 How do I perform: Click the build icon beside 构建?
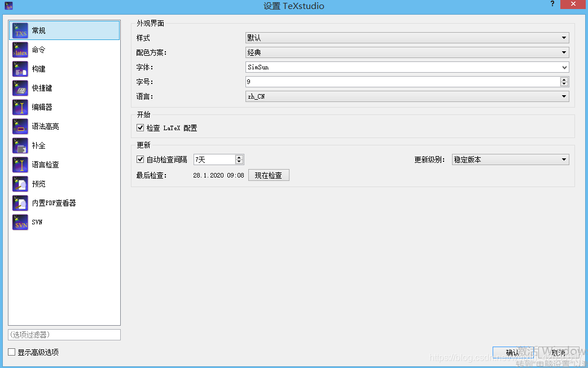point(20,69)
